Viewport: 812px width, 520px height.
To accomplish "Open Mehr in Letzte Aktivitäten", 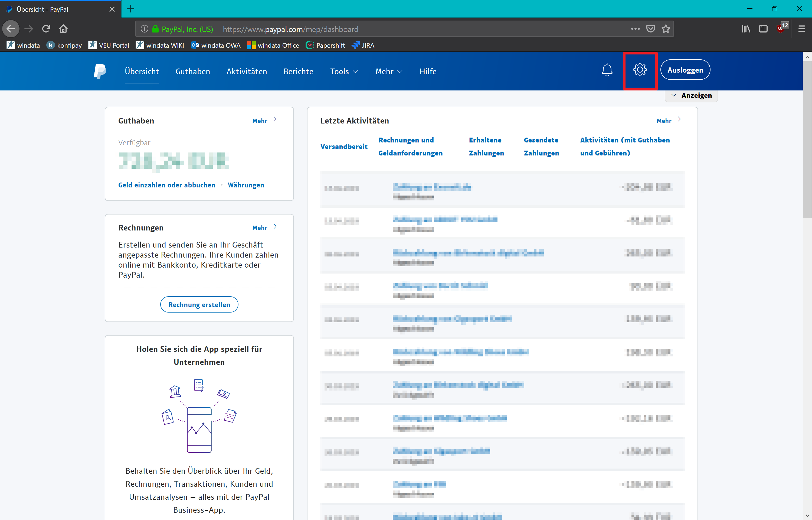I will (x=669, y=121).
